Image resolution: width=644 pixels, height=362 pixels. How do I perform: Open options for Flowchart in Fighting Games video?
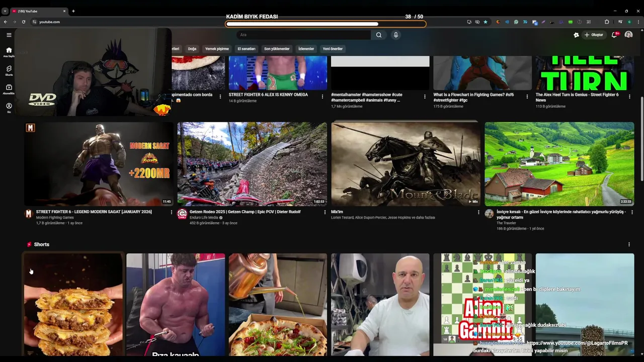527,97
